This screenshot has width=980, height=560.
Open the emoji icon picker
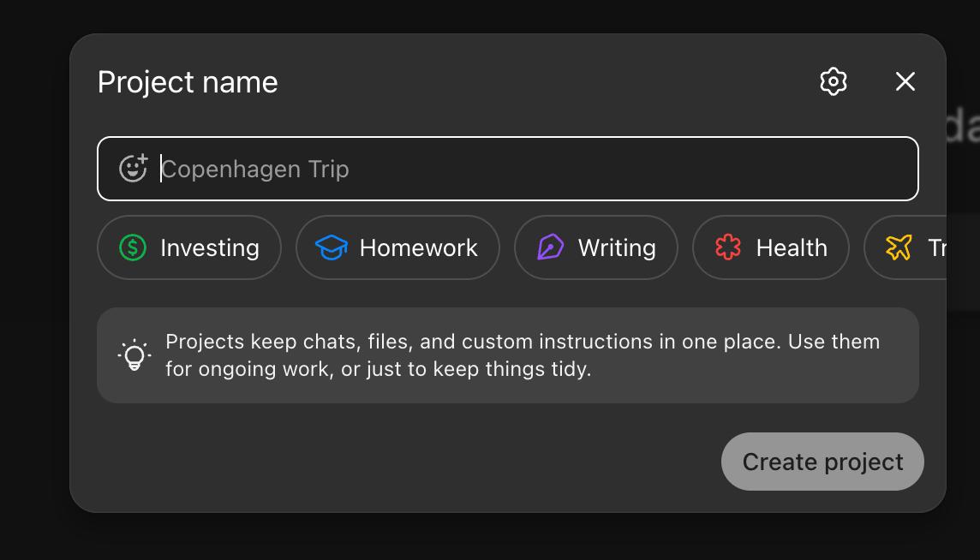coord(133,169)
